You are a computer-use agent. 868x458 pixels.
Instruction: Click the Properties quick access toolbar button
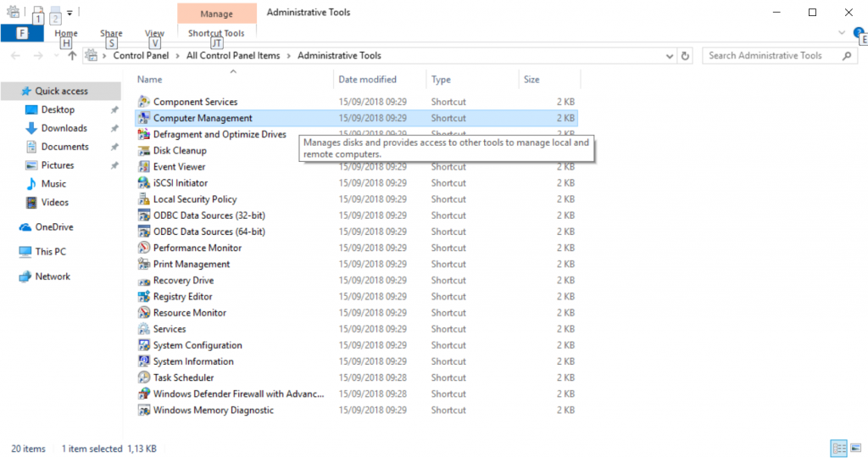(x=37, y=12)
